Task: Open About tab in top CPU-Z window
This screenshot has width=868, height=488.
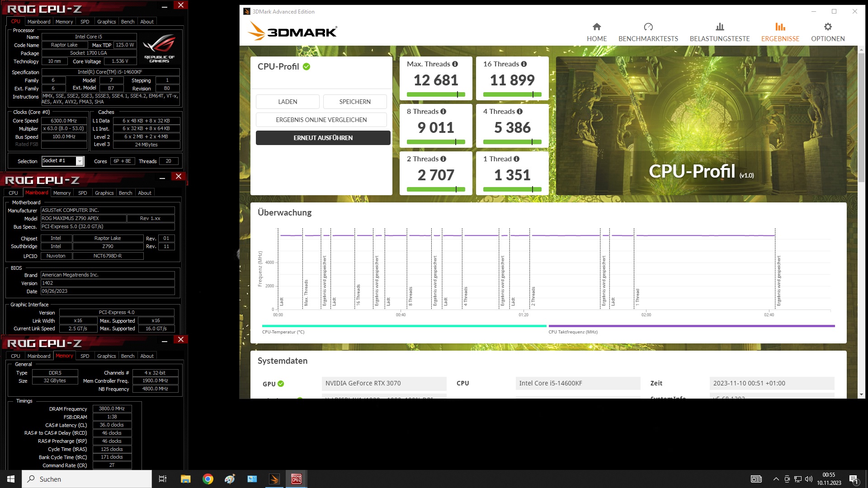Action: [147, 22]
